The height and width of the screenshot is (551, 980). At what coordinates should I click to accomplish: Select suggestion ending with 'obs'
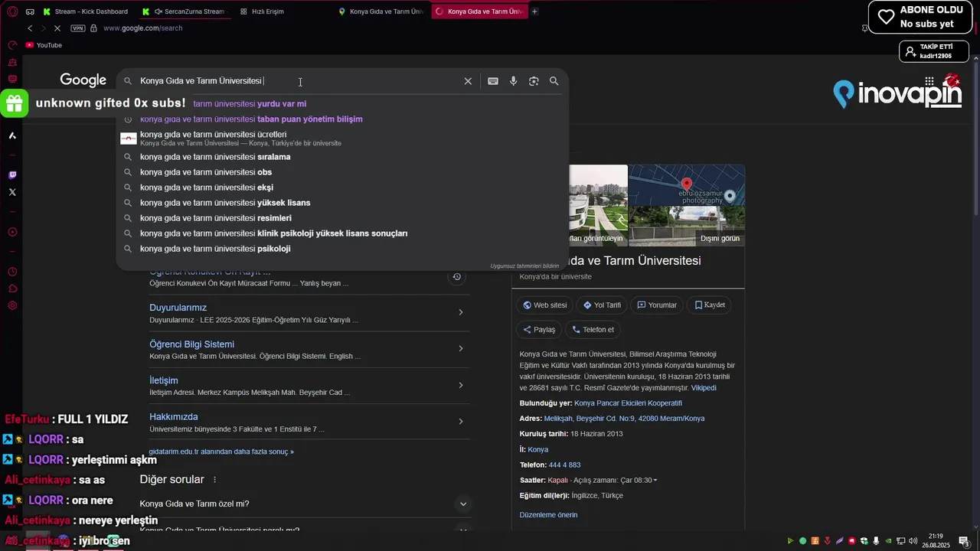[x=343, y=172]
